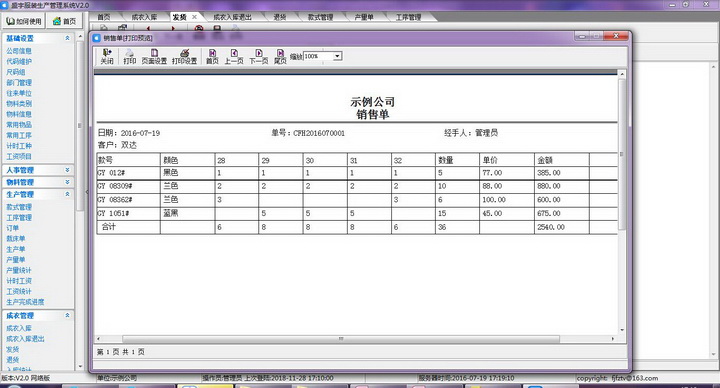720x388 pixels.
Task: Click the 单价 column header
Action: [x=507, y=160]
